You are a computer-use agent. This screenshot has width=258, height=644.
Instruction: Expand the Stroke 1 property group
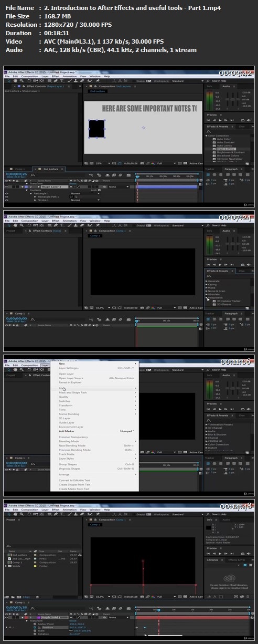35,200
